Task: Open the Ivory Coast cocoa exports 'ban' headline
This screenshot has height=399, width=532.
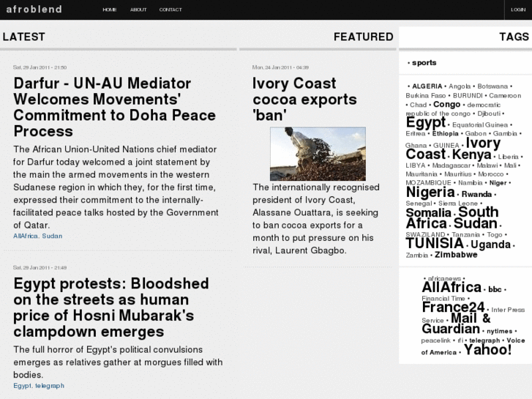Action: click(x=304, y=99)
